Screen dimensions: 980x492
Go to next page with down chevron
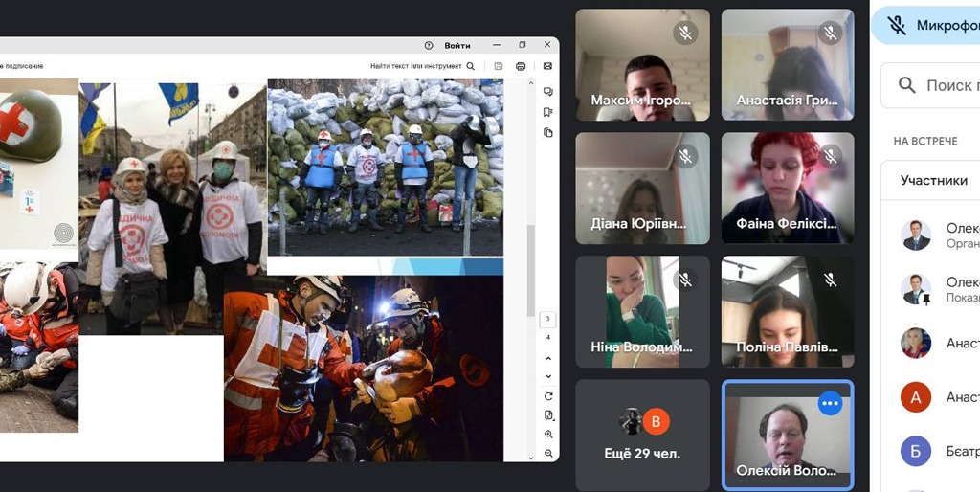pos(548,376)
